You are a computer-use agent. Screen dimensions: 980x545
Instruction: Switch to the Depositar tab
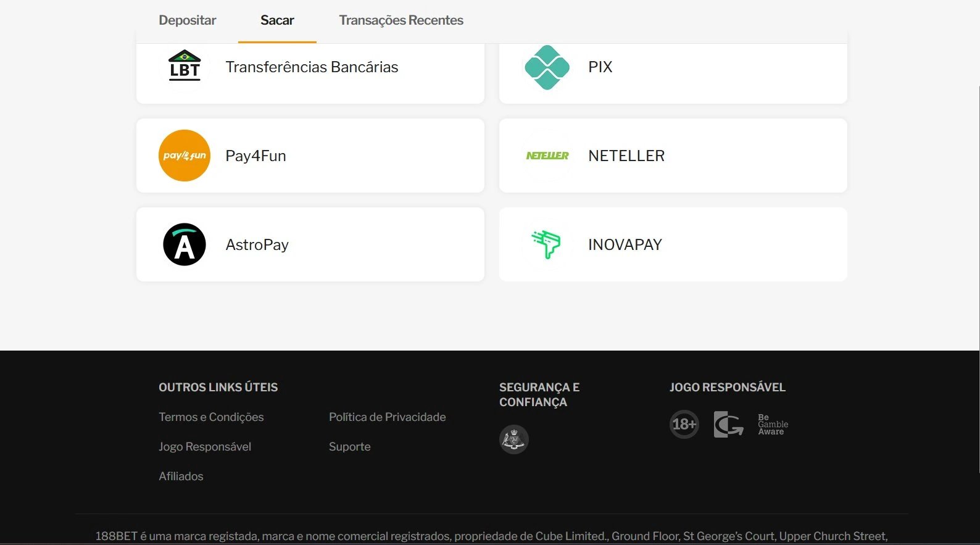(x=187, y=20)
